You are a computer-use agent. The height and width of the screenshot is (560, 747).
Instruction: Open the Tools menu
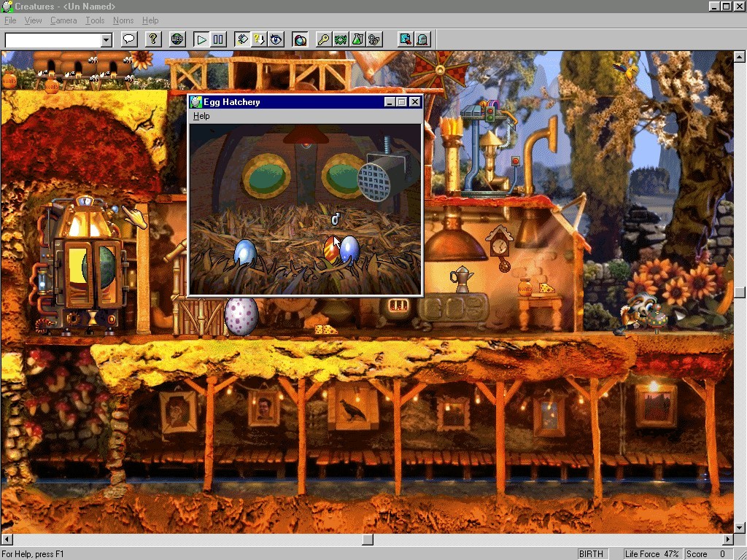[x=95, y=20]
